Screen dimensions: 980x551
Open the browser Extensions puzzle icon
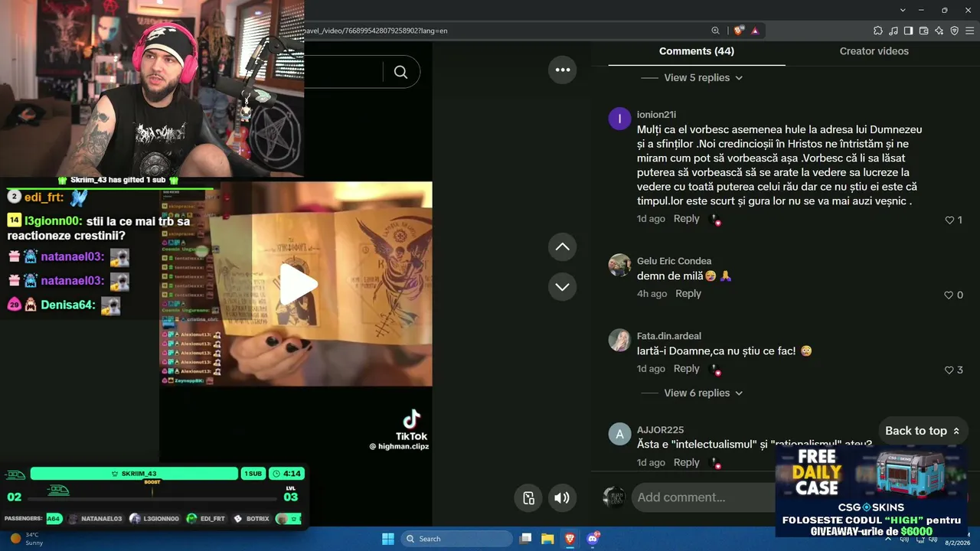coord(877,31)
